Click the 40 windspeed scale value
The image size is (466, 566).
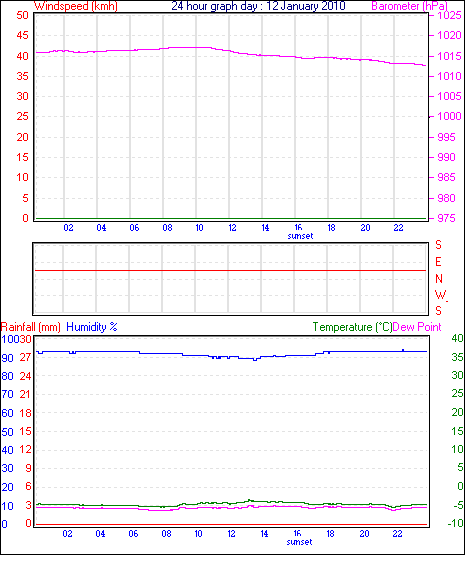(22, 56)
